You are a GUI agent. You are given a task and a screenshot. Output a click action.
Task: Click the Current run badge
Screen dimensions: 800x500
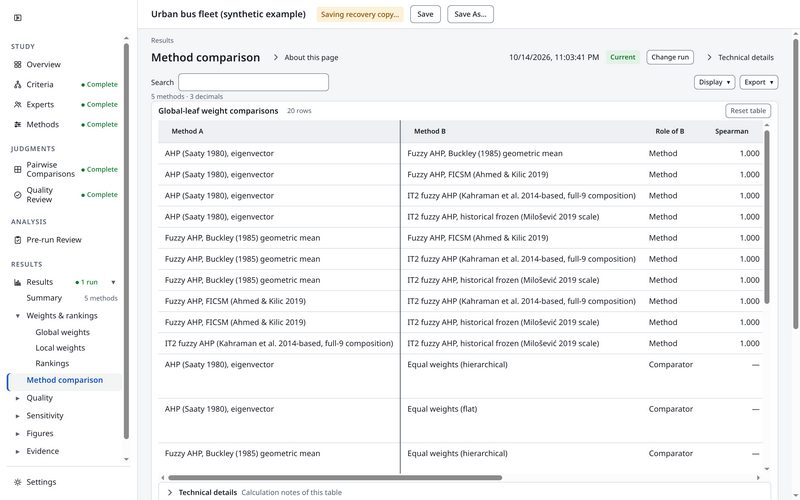tap(622, 57)
